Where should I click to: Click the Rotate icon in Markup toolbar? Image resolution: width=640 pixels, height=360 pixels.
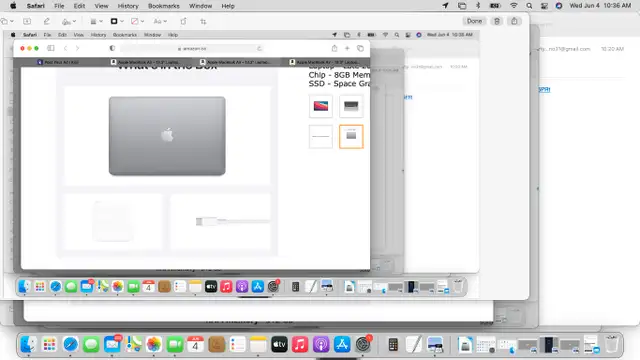183,21
